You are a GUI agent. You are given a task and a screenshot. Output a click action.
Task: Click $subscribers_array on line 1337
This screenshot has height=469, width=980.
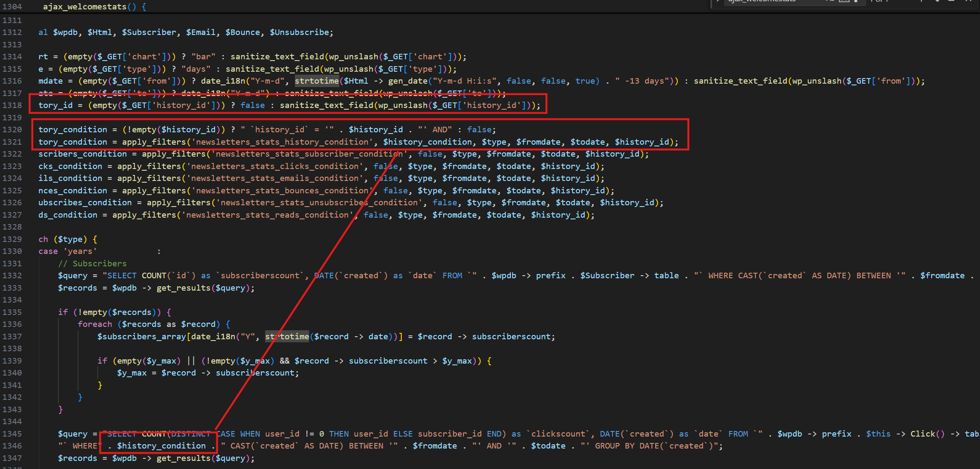point(142,337)
